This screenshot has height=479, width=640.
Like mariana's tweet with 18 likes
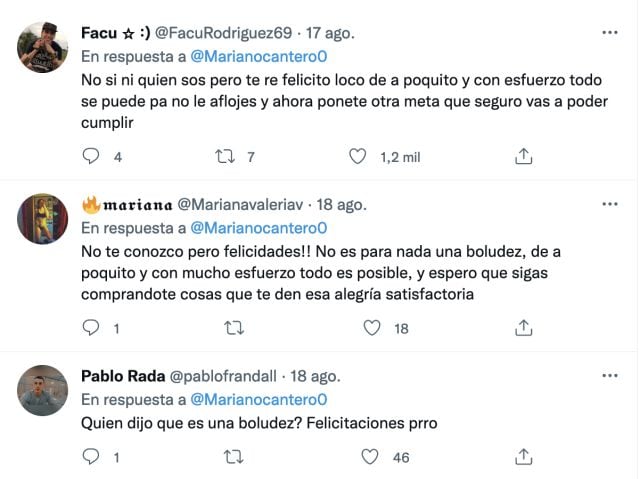(372, 328)
